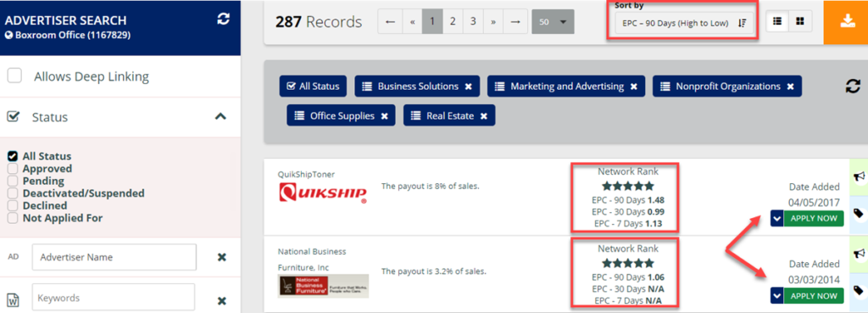Open the National Business Furniture logo
Viewport: 868px width, 313px height.
[323, 287]
